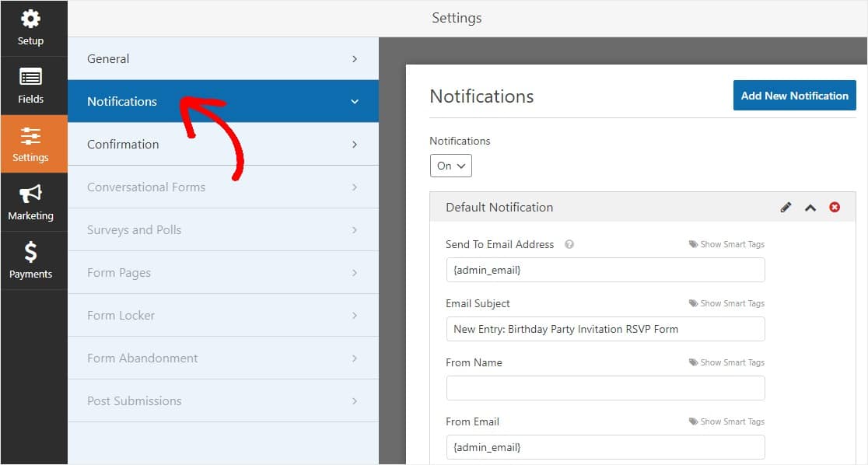Open the Setup gear icon
868x465 pixels.
[30, 19]
